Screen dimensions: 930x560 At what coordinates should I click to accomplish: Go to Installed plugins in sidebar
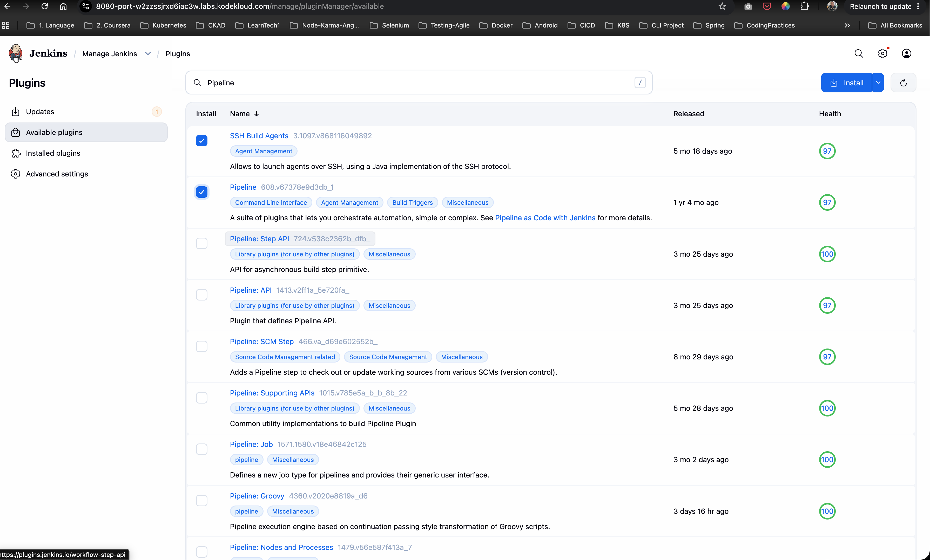[x=86, y=153]
